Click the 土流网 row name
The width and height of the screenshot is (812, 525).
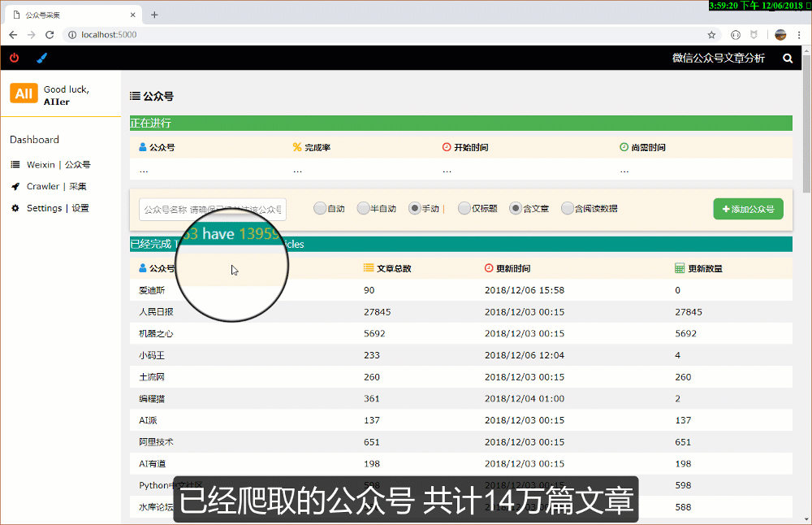(152, 377)
